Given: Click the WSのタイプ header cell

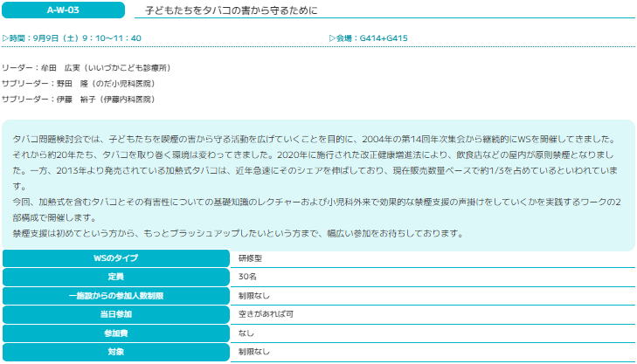Looking at the screenshot, I should [115, 258].
